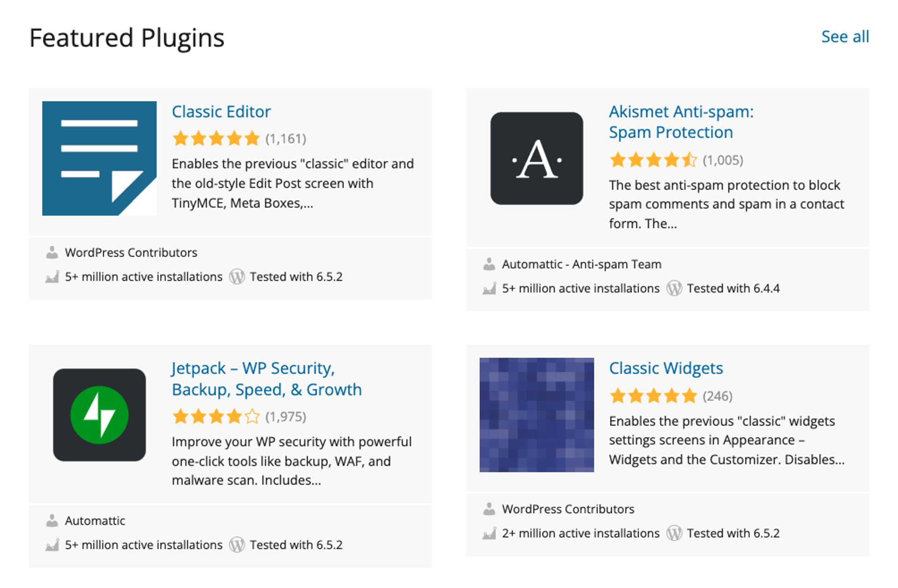Select the Jetpack green lightning icon

click(x=100, y=415)
